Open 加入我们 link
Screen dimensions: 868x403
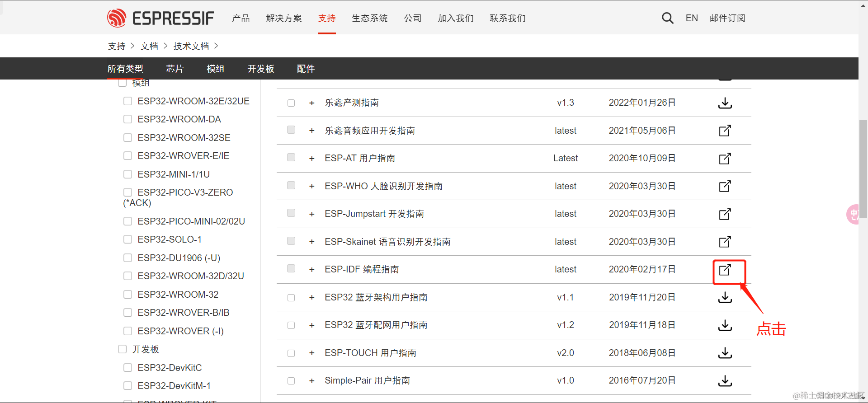456,18
